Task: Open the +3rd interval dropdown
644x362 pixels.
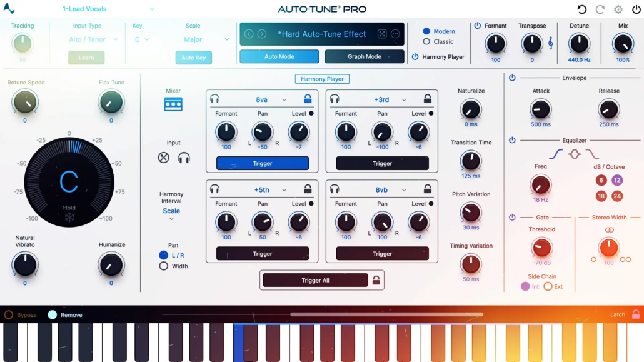Action: click(390, 99)
